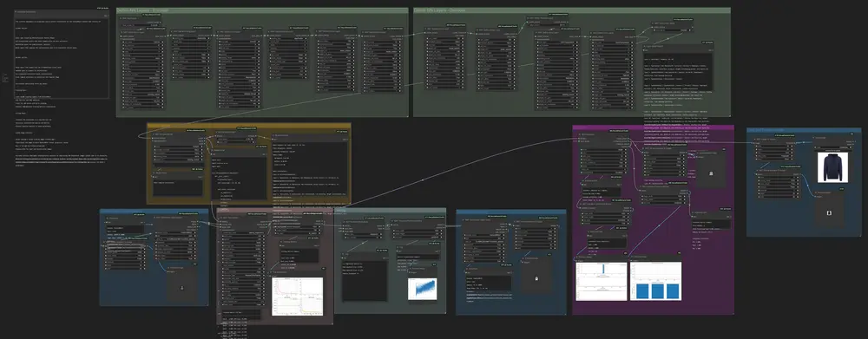Screen dimensions: 868x339
Task: Select the yellow group's header bar
Action: click(x=248, y=126)
